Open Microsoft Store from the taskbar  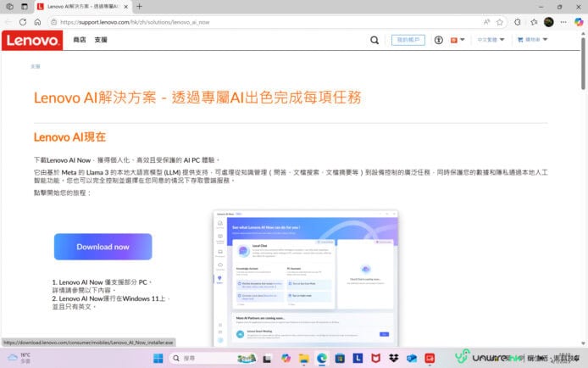(340, 359)
